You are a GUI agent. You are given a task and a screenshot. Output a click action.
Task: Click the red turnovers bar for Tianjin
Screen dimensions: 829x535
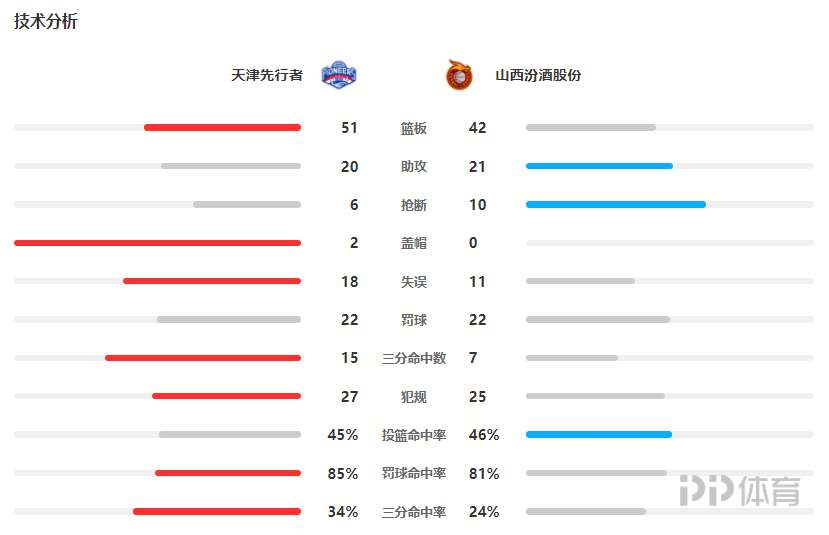click(x=212, y=281)
